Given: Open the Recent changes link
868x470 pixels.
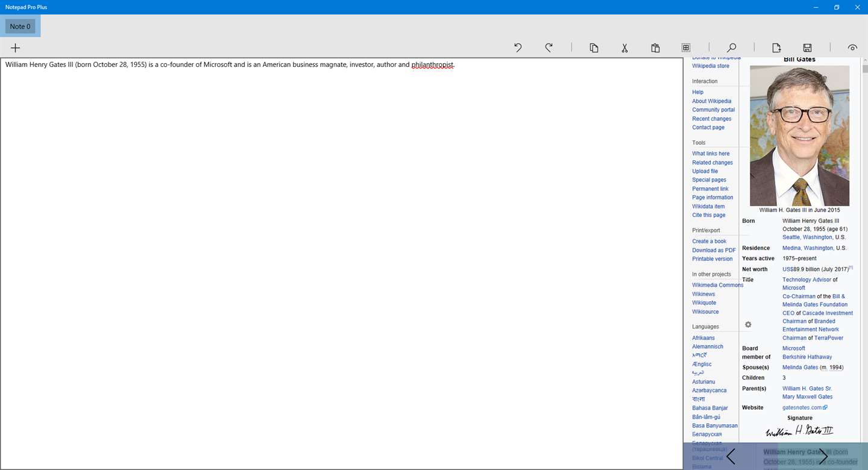Looking at the screenshot, I should (711, 119).
